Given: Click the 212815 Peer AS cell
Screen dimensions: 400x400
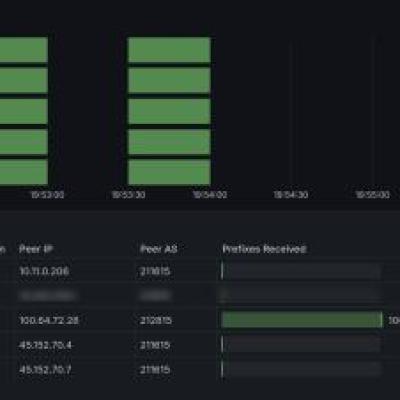Looking at the screenshot, I should [x=156, y=320].
